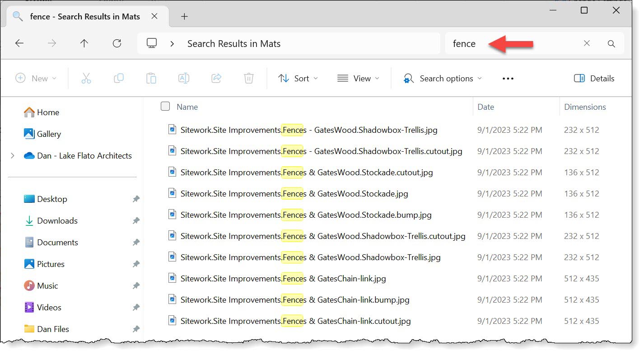Open the Sort dropdown
The width and height of the screenshot is (644, 355).
tap(298, 78)
